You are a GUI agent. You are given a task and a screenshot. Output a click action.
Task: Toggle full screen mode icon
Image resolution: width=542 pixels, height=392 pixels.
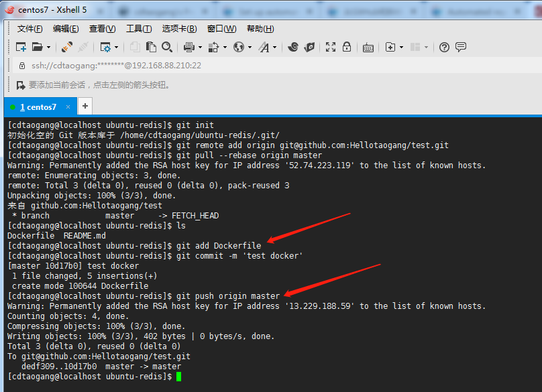tap(331, 47)
